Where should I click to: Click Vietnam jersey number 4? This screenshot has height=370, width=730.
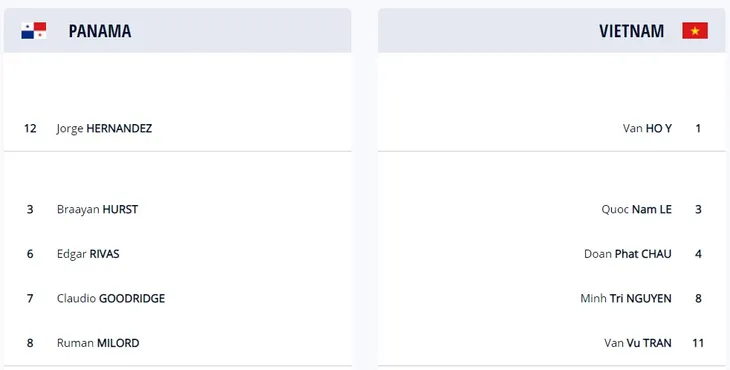coord(698,254)
